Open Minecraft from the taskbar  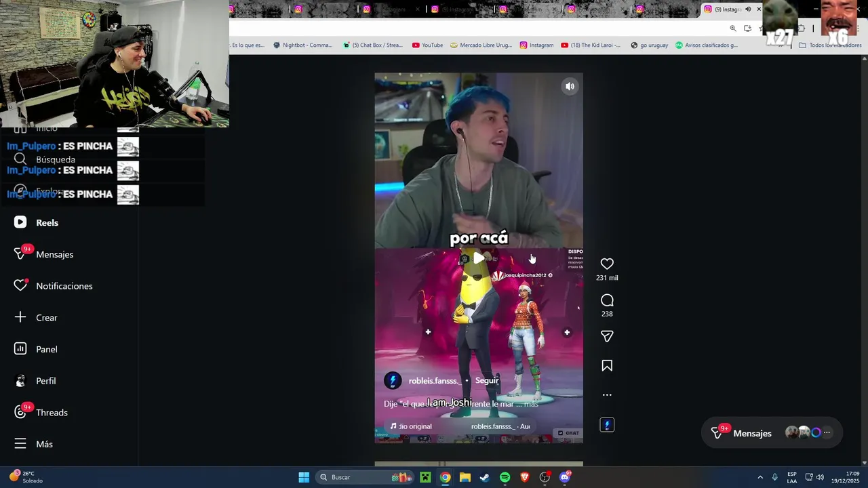click(425, 477)
